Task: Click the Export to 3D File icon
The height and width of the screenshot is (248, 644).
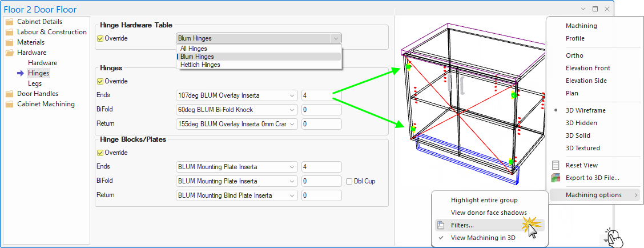Action: pos(556,178)
